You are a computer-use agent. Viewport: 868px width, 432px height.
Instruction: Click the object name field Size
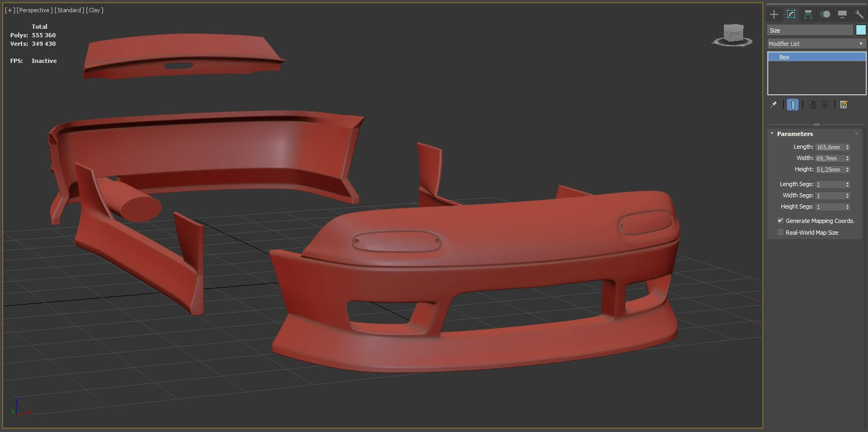pos(810,30)
